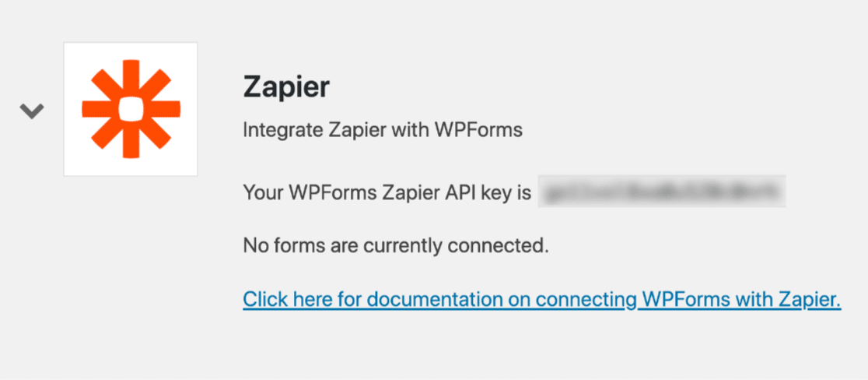Open the Zapier documentation link
868x380 pixels.
pos(541,300)
